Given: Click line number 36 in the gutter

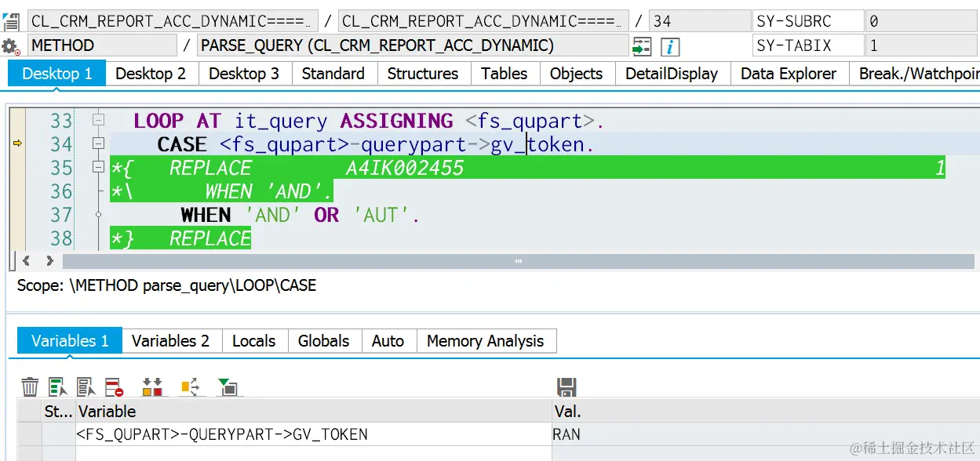Looking at the screenshot, I should [x=61, y=191].
